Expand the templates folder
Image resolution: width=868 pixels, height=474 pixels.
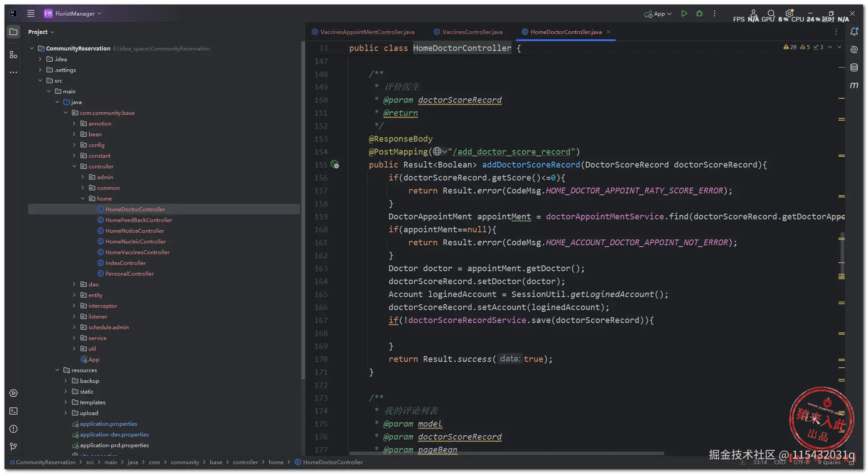pyautogui.click(x=66, y=402)
